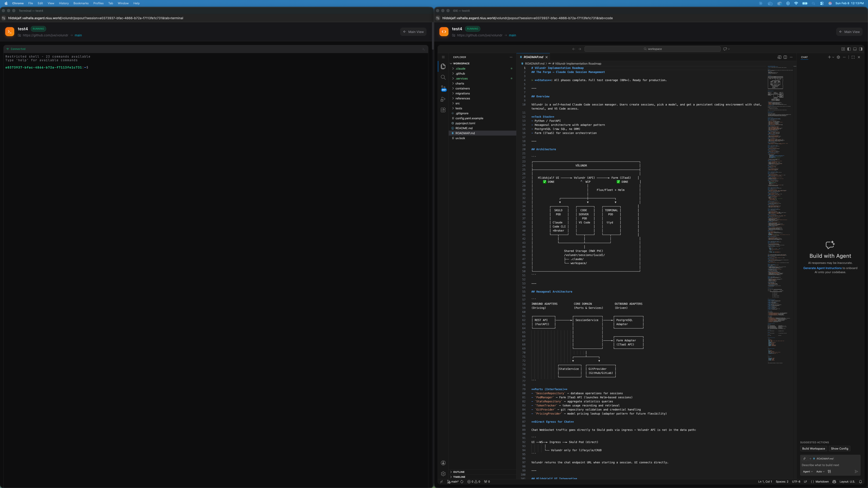Image resolution: width=868 pixels, height=488 pixels.
Task: Select the ROADMAP.md editor tab
Action: 533,57
